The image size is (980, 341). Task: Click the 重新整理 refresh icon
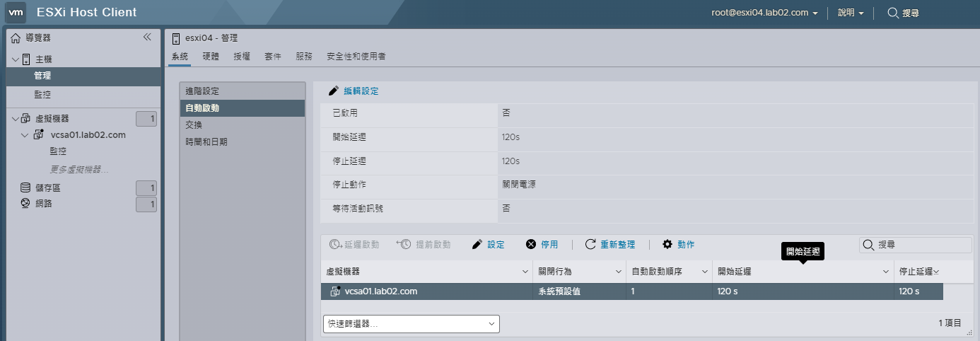590,244
